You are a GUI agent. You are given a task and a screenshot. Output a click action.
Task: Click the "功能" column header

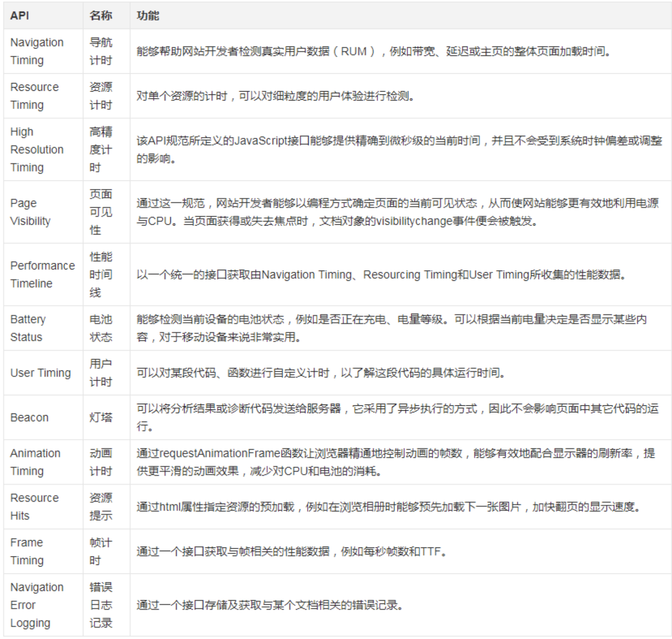148,15
